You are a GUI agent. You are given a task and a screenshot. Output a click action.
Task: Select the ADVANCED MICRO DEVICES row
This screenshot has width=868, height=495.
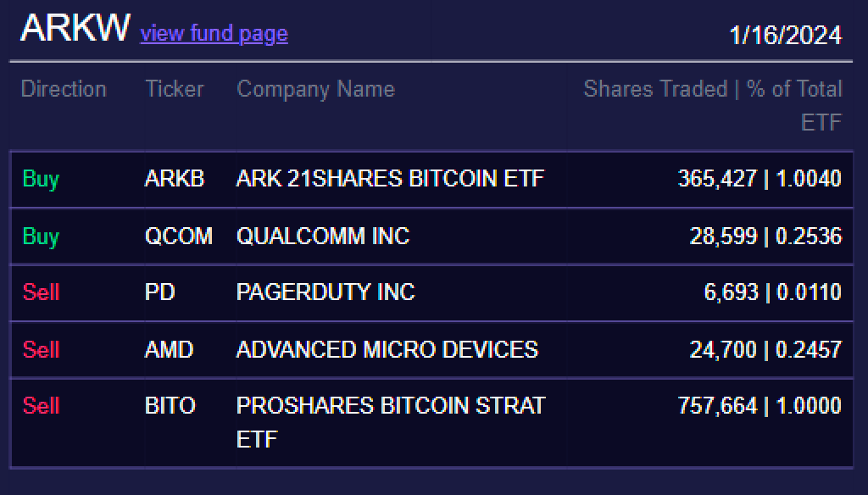[x=387, y=349]
